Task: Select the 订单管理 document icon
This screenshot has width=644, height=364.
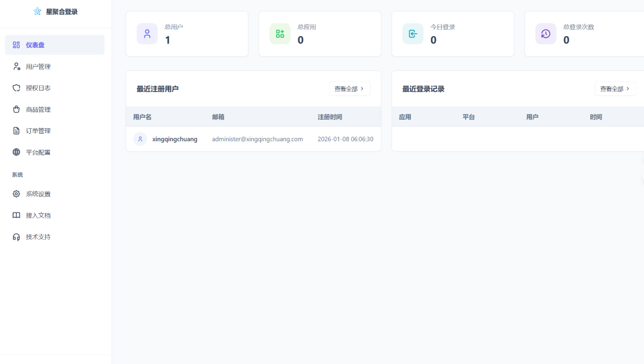Action: pos(16,130)
